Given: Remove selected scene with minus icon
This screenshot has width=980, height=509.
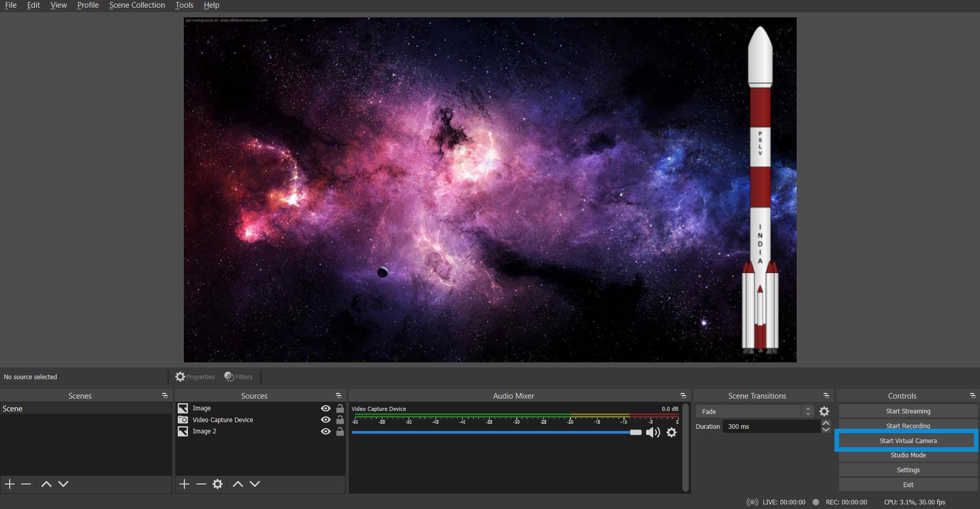Looking at the screenshot, I should tap(26, 484).
